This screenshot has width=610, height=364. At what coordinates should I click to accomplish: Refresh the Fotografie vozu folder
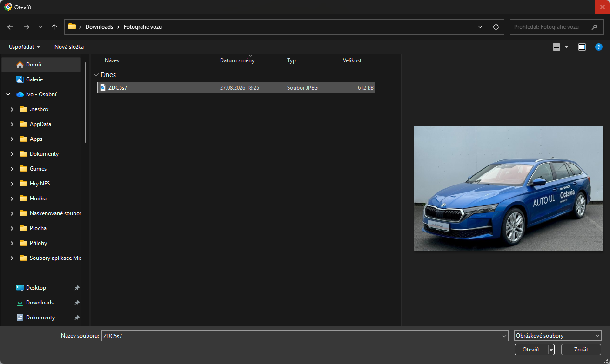[496, 27]
